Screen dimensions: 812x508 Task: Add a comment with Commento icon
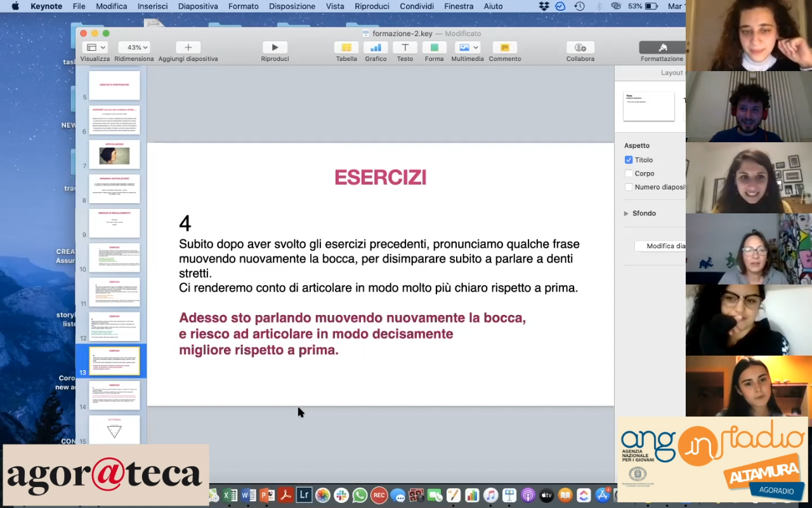505,48
